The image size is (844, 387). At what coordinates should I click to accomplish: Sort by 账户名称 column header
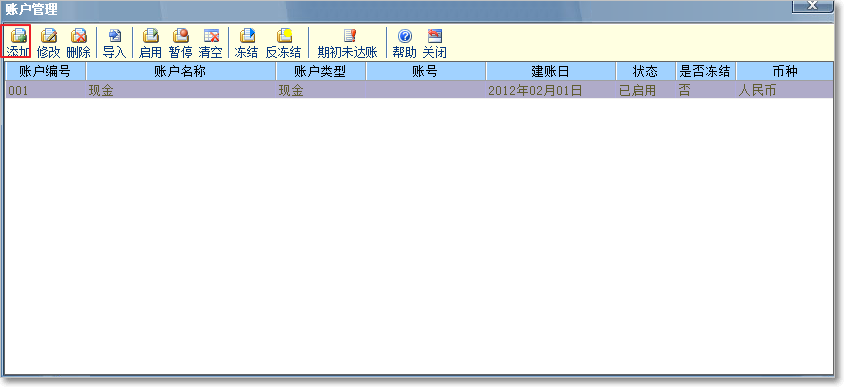[x=181, y=71]
